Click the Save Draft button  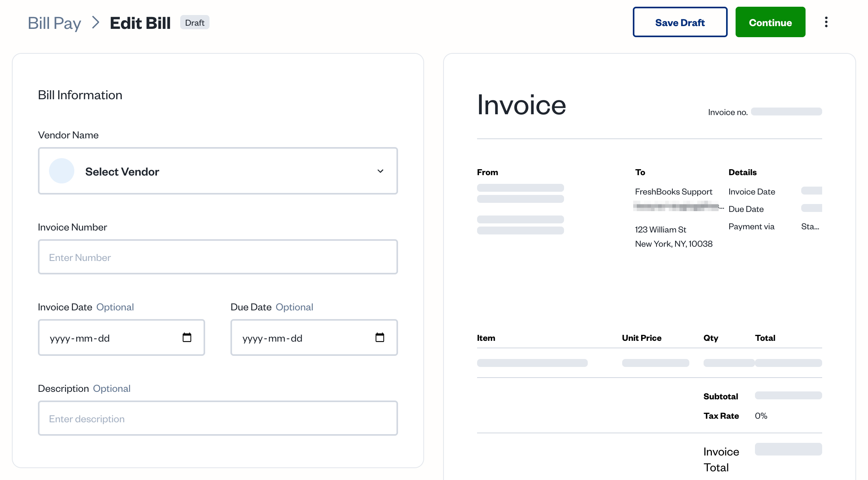pos(680,22)
